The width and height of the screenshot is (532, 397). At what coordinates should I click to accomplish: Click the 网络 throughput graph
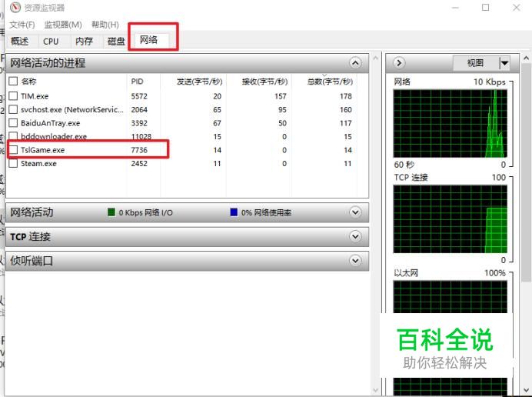(450, 124)
